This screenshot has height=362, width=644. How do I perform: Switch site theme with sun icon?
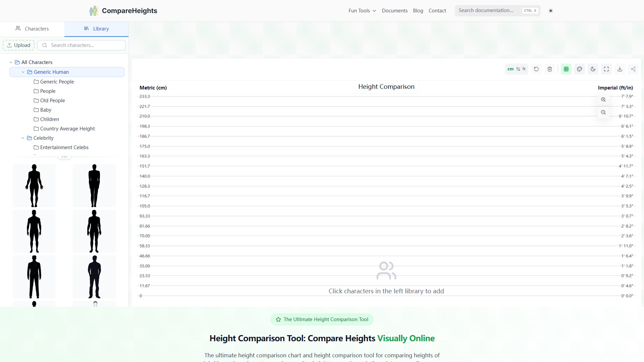pos(550,11)
